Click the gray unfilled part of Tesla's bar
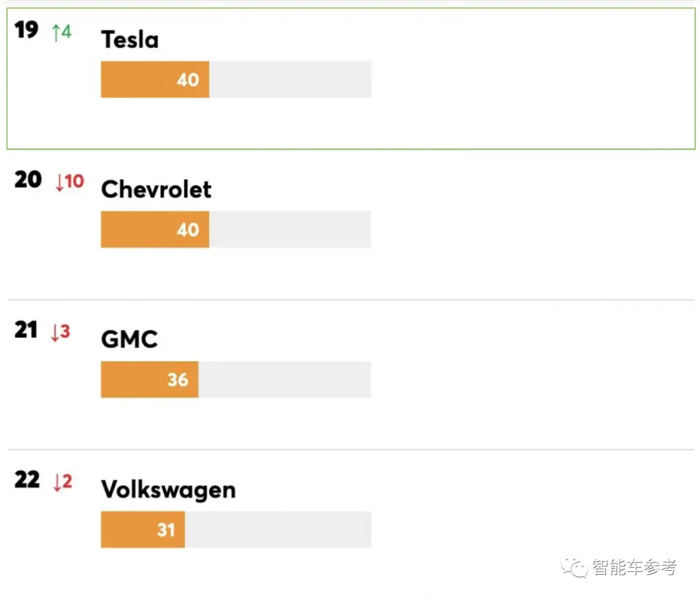This screenshot has width=700, height=598. click(290, 80)
